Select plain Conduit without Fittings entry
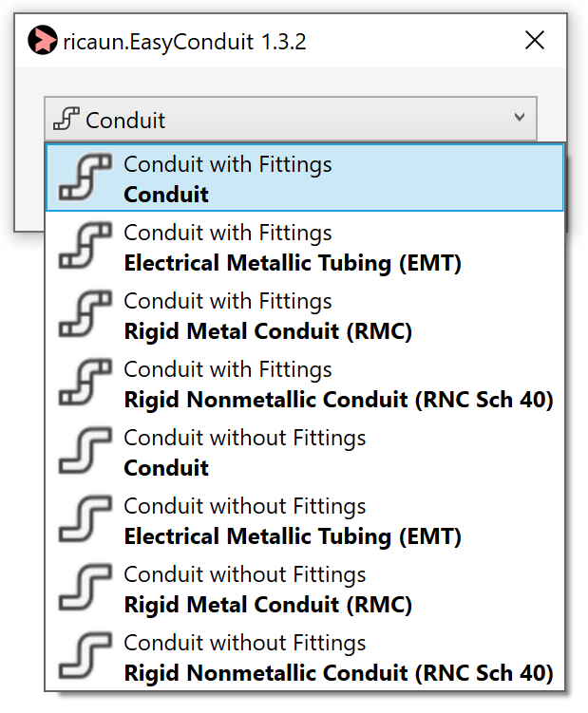588x713 pixels. (x=166, y=468)
